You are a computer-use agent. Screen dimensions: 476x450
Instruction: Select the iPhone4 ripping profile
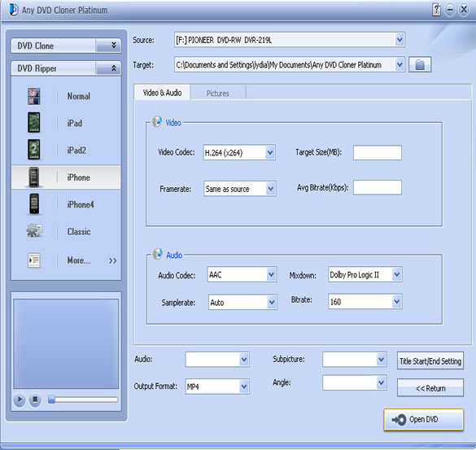click(66, 204)
